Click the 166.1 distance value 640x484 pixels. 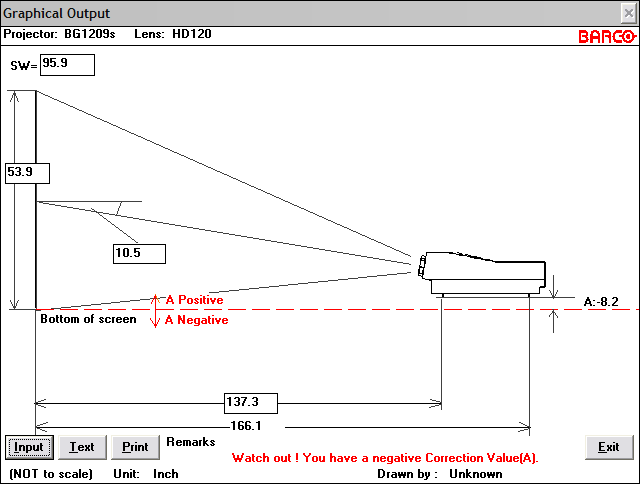tap(246, 426)
